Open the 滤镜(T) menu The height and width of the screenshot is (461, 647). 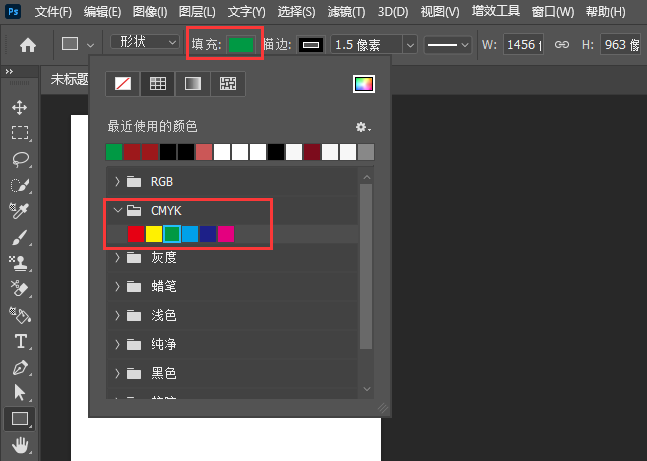click(x=346, y=12)
